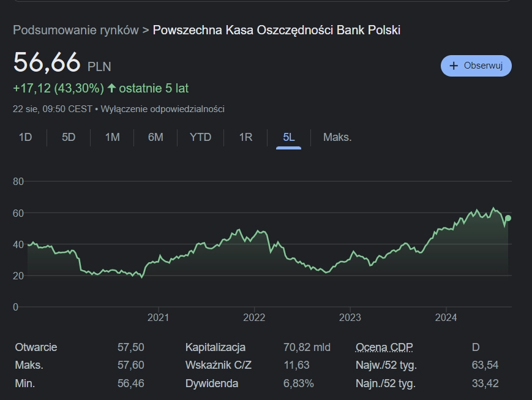The height and width of the screenshot is (400, 532).
Task: Select the 1D time range tab
Action: click(26, 137)
